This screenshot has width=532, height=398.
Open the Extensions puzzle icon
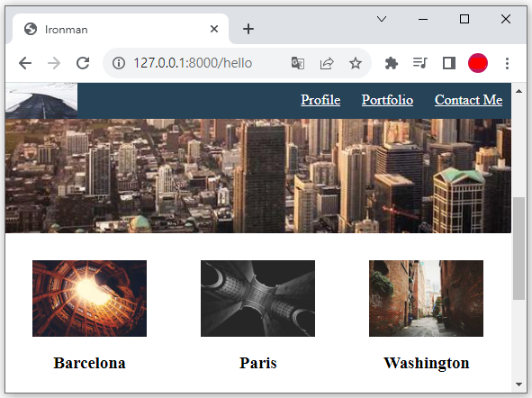(x=392, y=63)
